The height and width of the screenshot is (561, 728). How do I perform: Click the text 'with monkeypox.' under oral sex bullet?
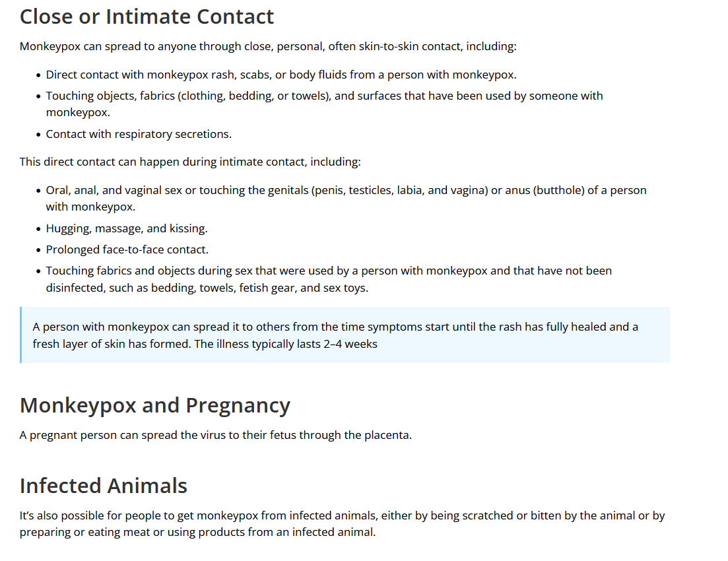90,207
